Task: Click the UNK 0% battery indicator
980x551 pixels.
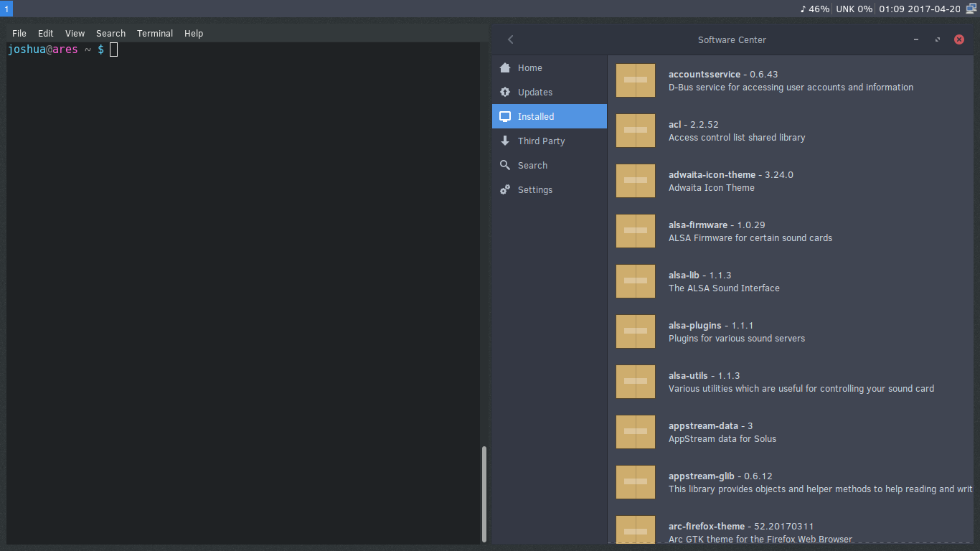Action: 854,9
